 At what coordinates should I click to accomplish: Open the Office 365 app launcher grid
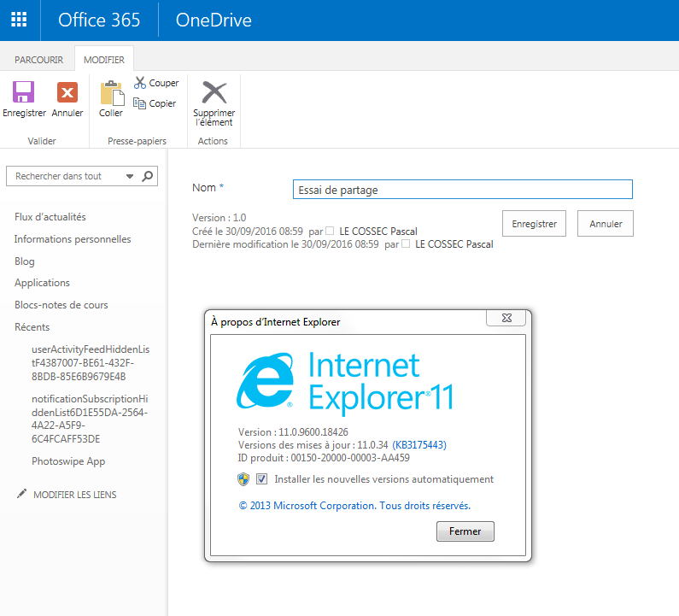pos(19,20)
